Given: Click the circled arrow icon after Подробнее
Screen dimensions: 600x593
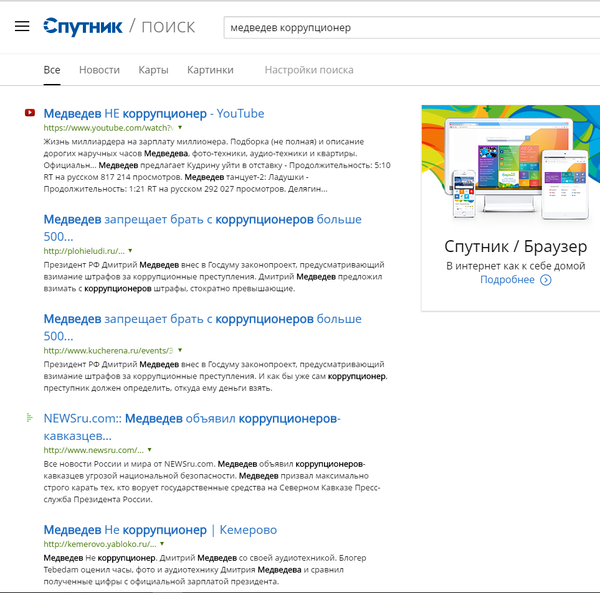Looking at the screenshot, I should pyautogui.click(x=545, y=280).
